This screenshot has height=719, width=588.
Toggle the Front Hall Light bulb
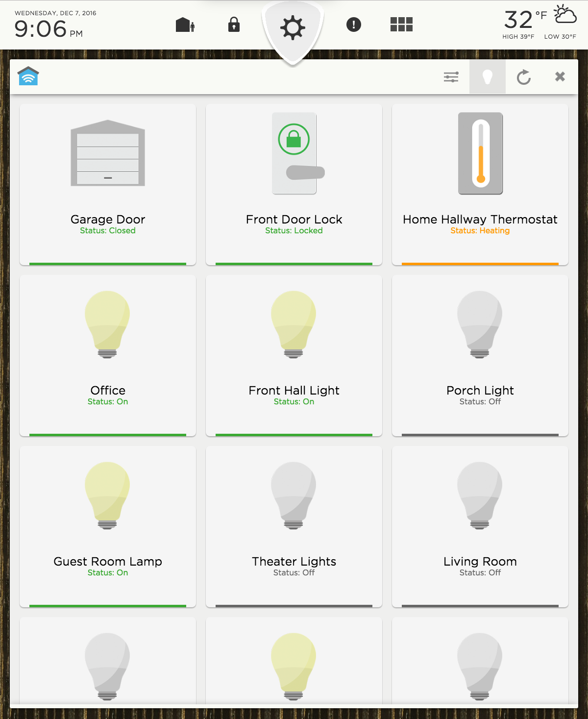[x=294, y=324]
